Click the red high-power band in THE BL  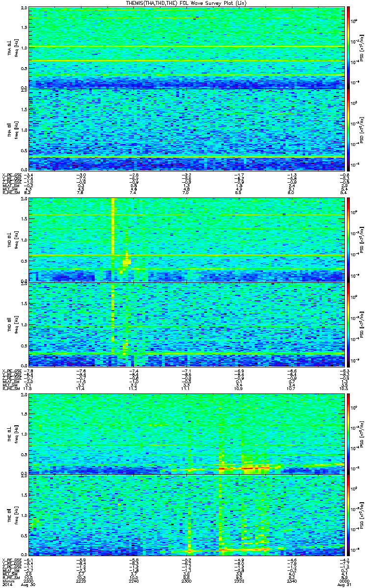(x=244, y=468)
